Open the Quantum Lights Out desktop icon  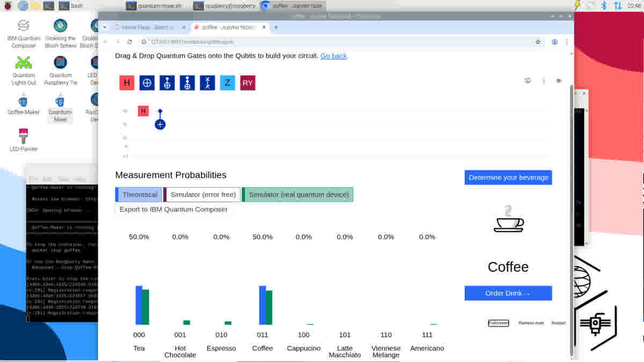pyautogui.click(x=24, y=70)
